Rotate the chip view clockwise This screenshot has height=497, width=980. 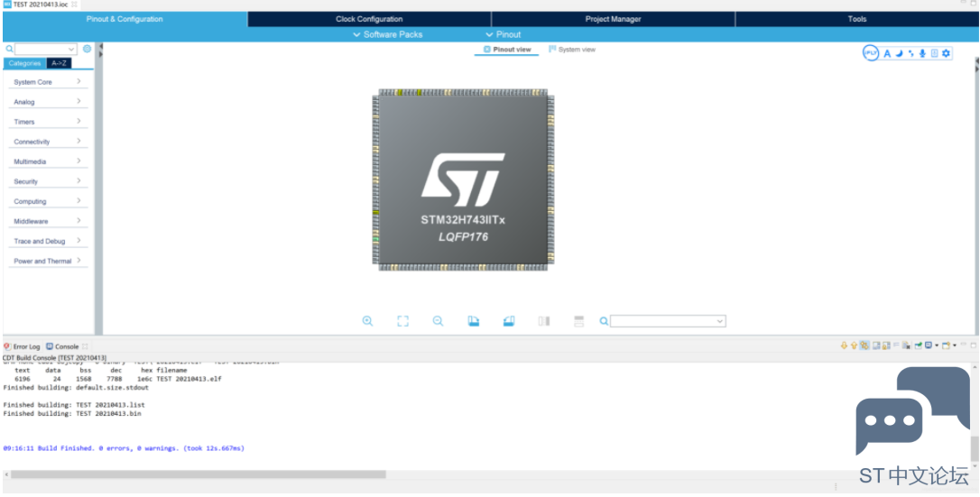click(473, 321)
